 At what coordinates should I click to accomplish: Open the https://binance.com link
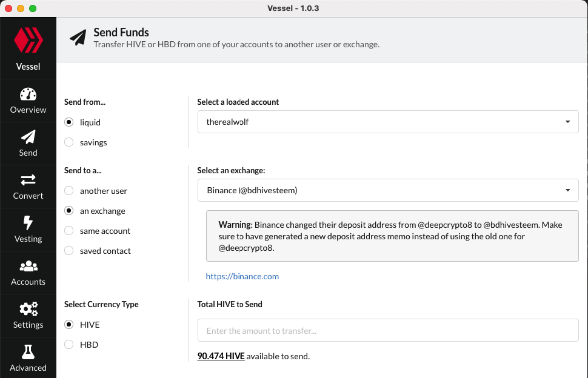point(242,276)
